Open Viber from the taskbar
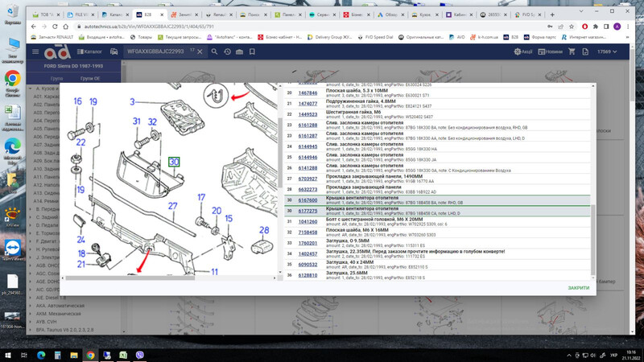Viewport: 644px width, 362px height. point(139,355)
